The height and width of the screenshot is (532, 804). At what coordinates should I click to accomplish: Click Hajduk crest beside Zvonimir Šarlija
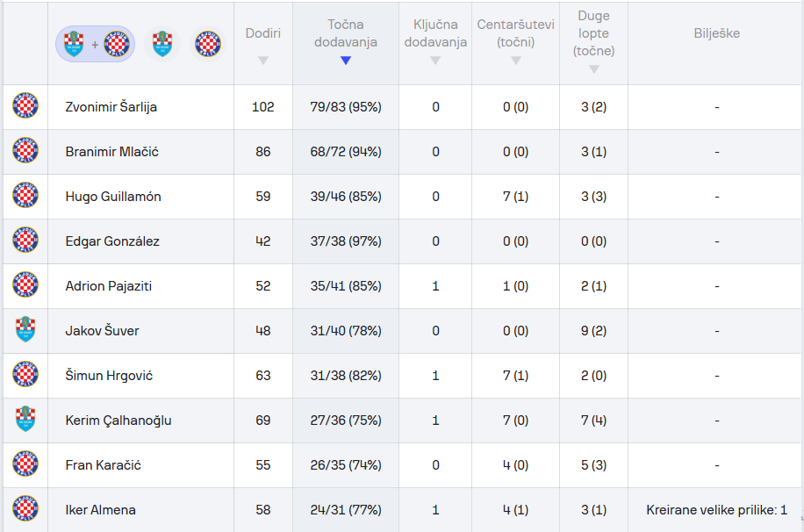coord(25,106)
